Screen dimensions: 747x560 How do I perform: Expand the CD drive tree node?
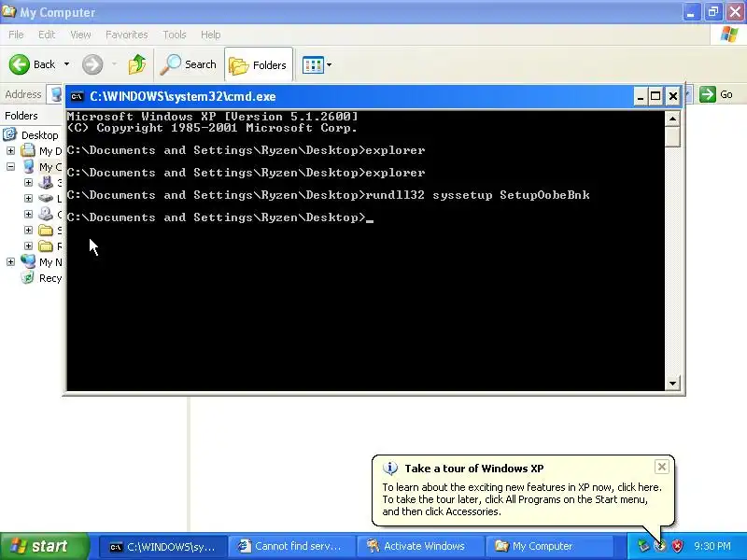pyautogui.click(x=28, y=215)
